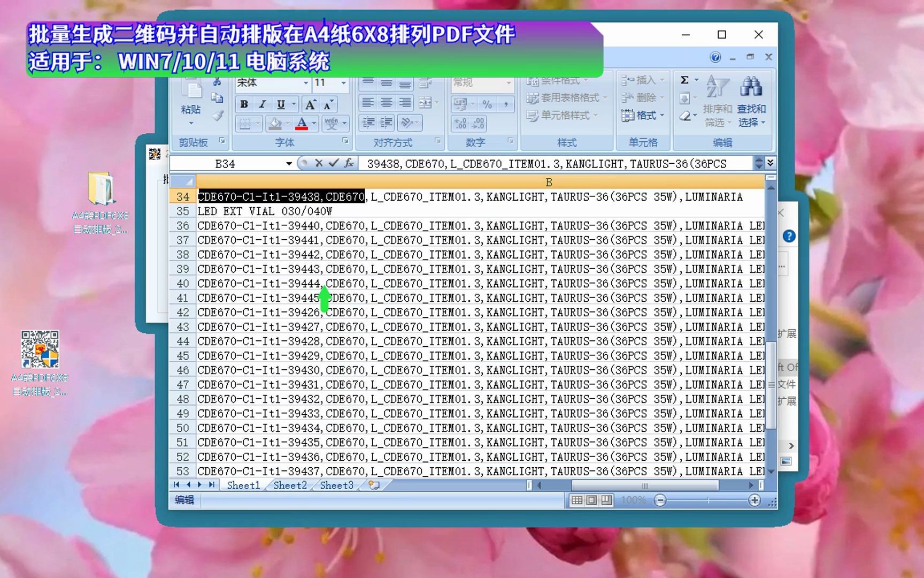Click the Increase Font Size icon
924x578 pixels.
pos(310,103)
